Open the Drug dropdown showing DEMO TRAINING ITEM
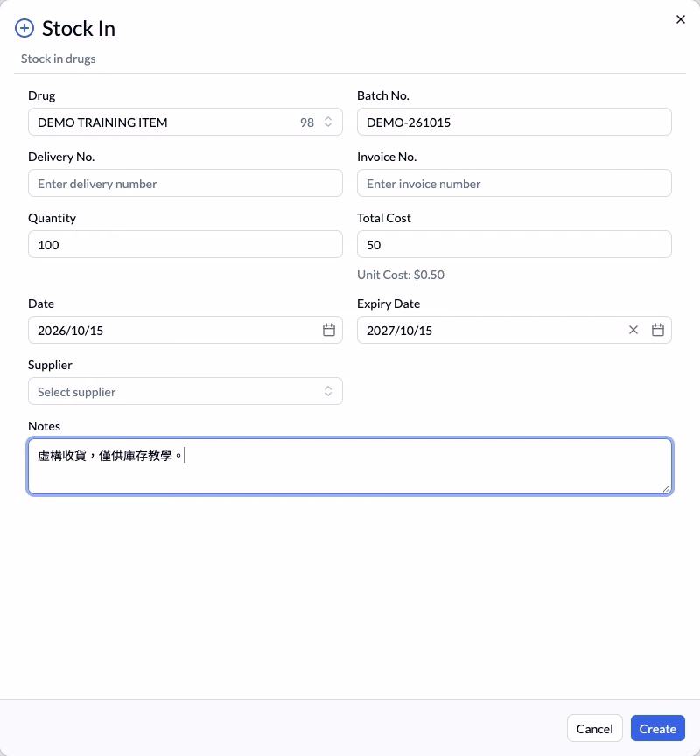The width and height of the screenshot is (700, 756). click(185, 122)
